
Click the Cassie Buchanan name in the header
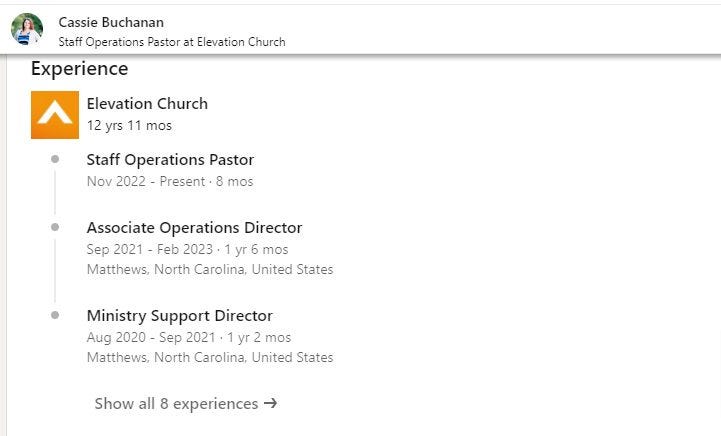click(x=111, y=22)
